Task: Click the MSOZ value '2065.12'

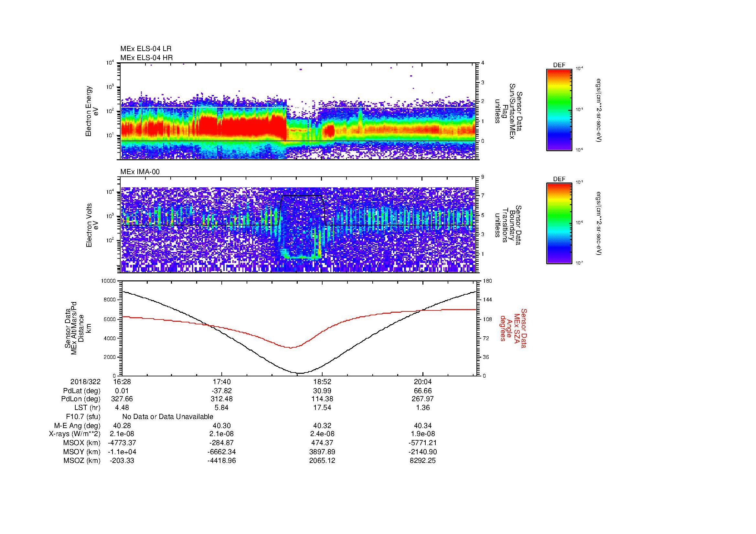Action: 322,461
